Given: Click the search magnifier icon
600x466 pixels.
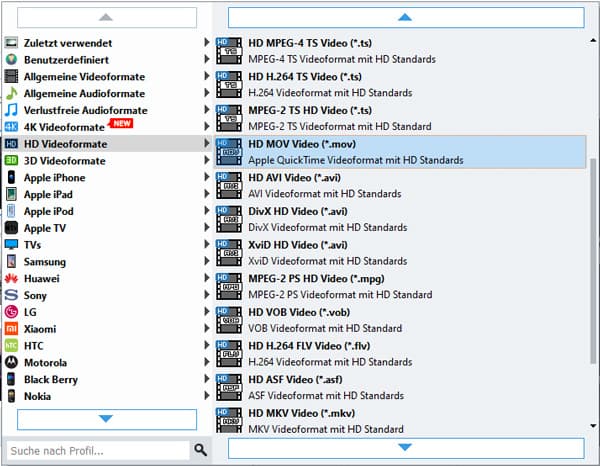Looking at the screenshot, I should coord(201,450).
